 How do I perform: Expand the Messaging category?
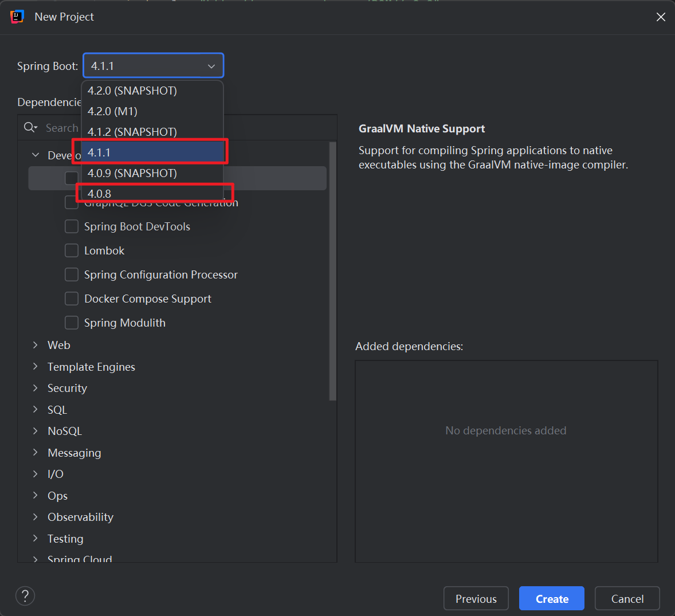pos(36,453)
